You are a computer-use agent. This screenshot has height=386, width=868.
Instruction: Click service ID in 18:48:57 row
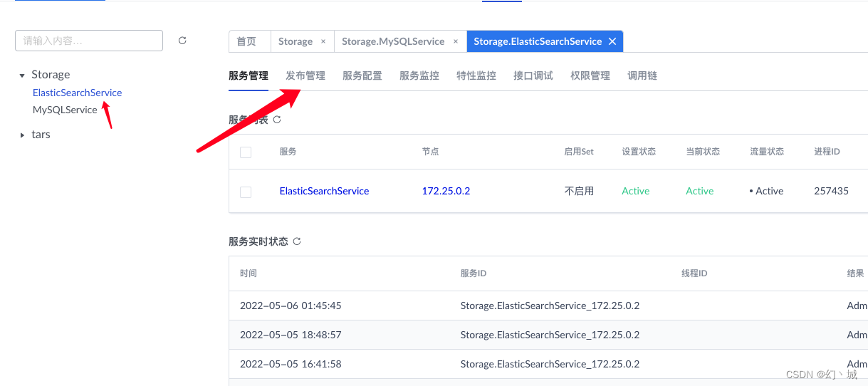point(550,335)
